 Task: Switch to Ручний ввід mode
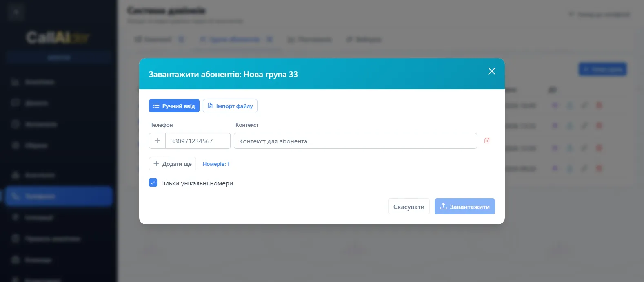(174, 106)
